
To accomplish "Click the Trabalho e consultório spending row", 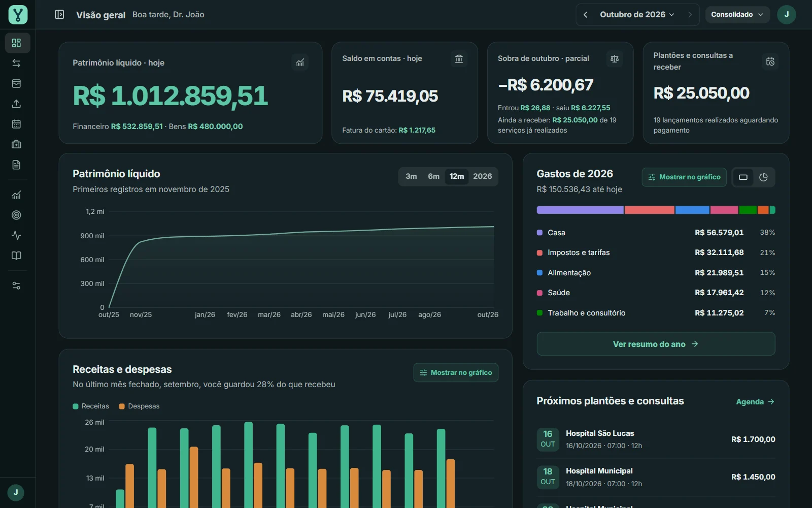I will pyautogui.click(x=656, y=313).
